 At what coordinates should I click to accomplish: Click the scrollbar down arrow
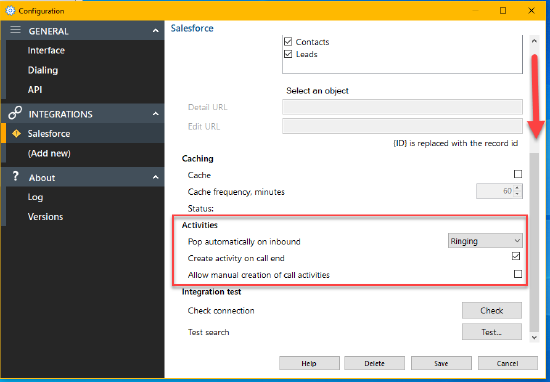(x=534, y=337)
